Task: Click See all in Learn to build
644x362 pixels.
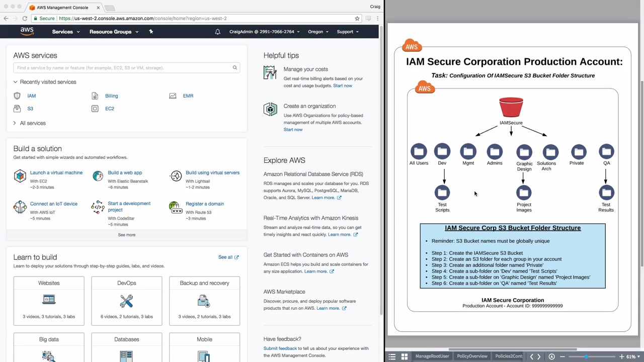Action: (x=228, y=257)
